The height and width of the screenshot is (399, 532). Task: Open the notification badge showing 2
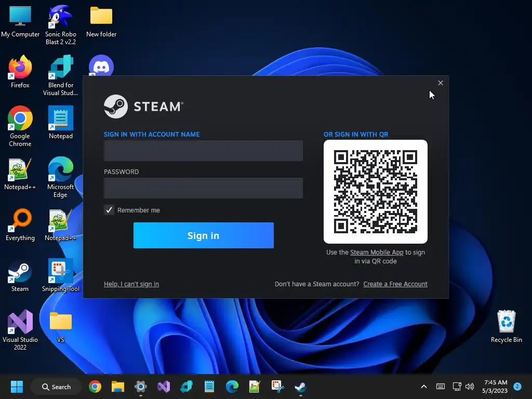pos(517,387)
